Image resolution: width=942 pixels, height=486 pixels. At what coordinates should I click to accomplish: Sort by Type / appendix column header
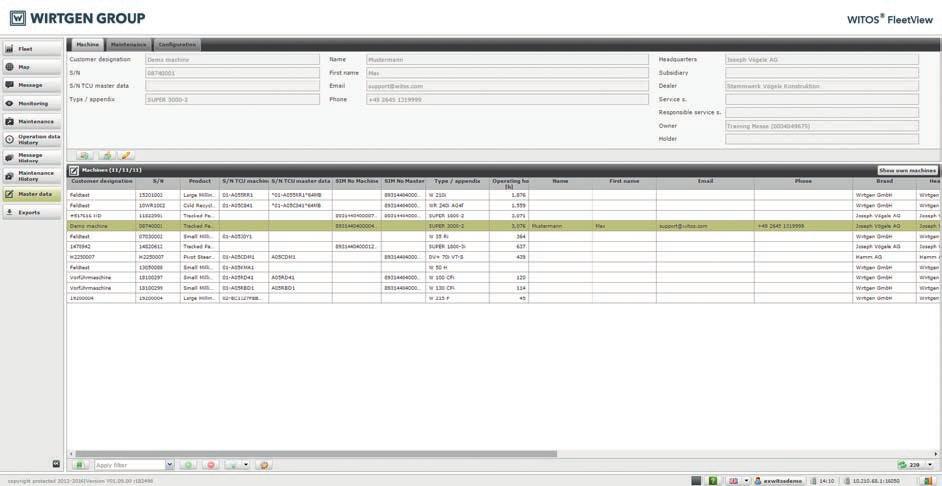tap(456, 181)
